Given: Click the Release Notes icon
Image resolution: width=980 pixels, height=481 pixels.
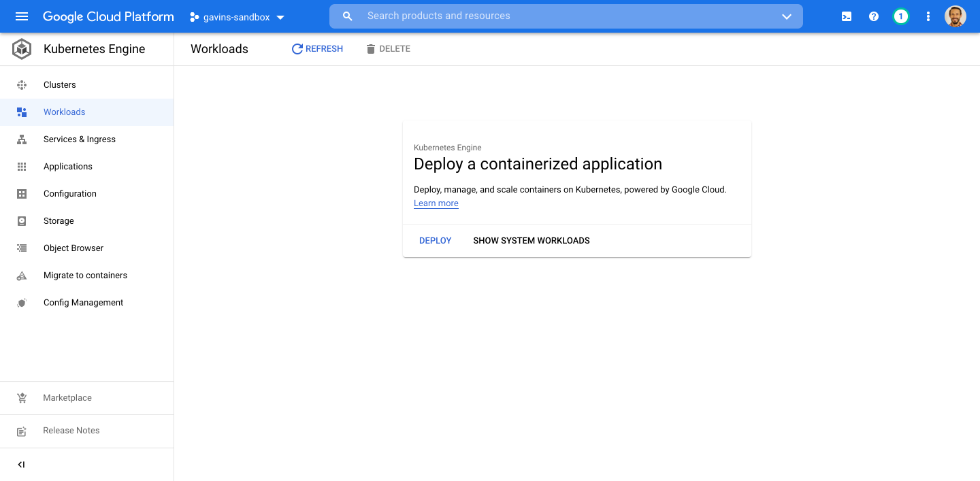Looking at the screenshot, I should click(x=22, y=431).
